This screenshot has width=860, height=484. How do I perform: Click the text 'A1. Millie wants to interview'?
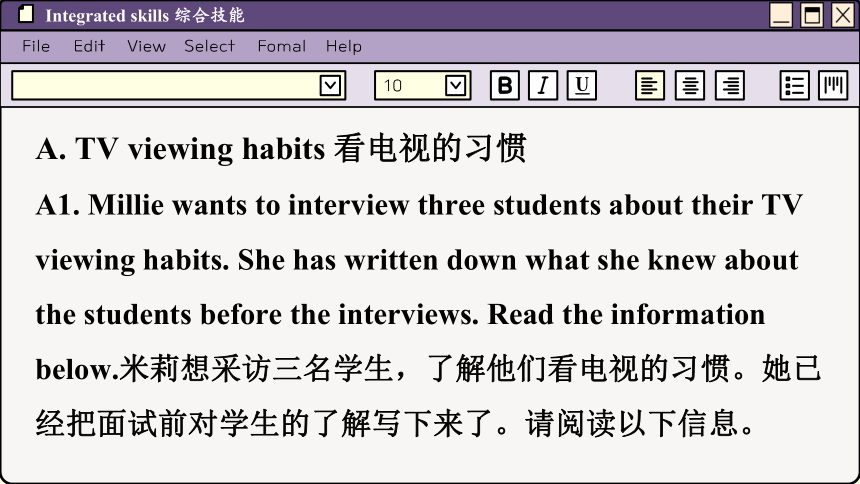coord(223,205)
